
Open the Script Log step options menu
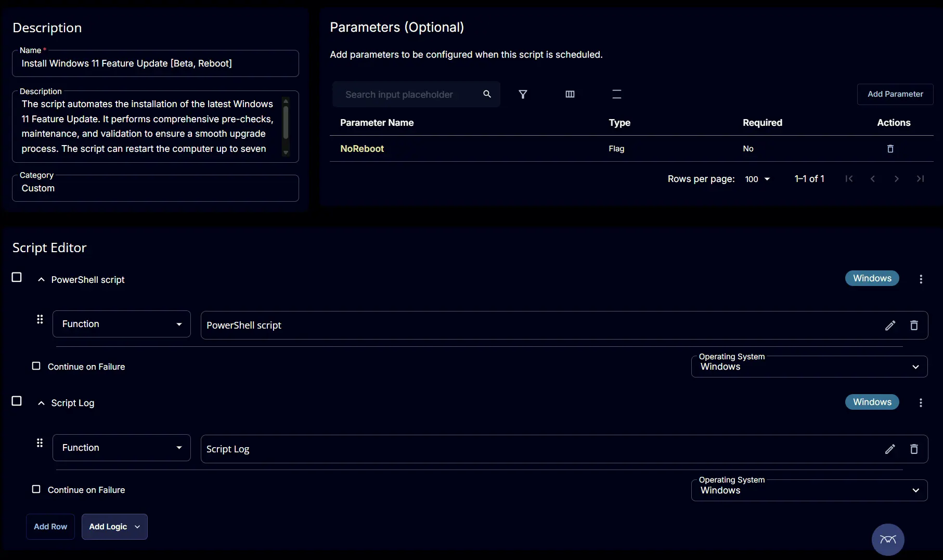point(921,403)
